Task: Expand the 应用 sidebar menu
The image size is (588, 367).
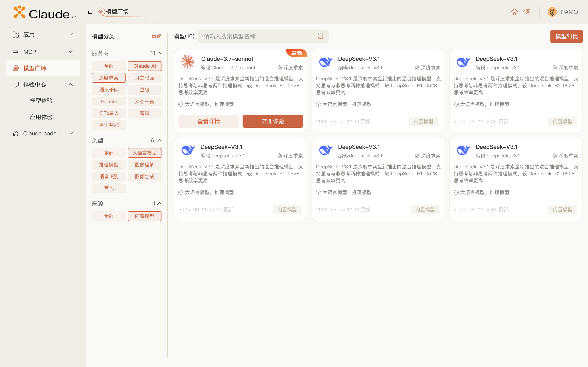Action: [70, 34]
